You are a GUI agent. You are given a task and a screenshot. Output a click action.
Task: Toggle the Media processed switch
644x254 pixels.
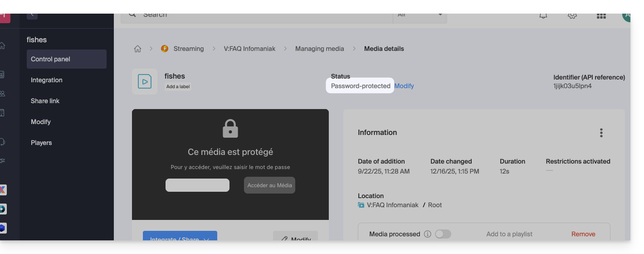point(443,234)
